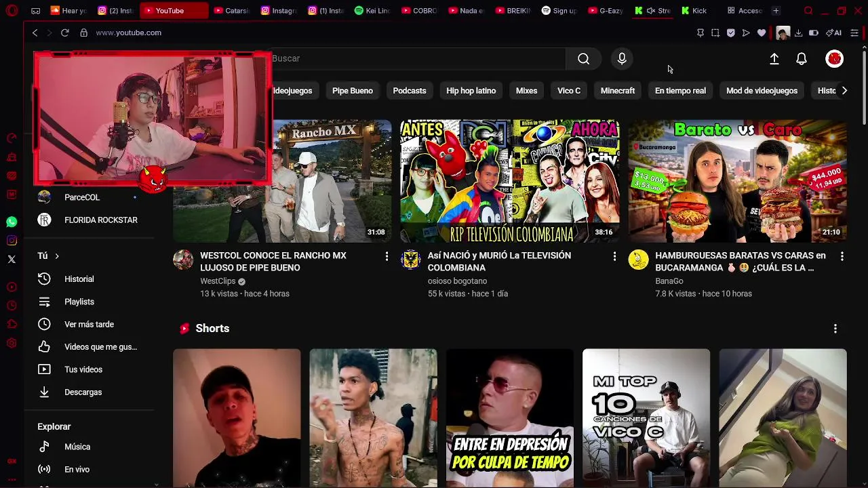The width and height of the screenshot is (868, 488).
Task: Select the Pipe Bueno filter chip
Action: tap(353, 91)
